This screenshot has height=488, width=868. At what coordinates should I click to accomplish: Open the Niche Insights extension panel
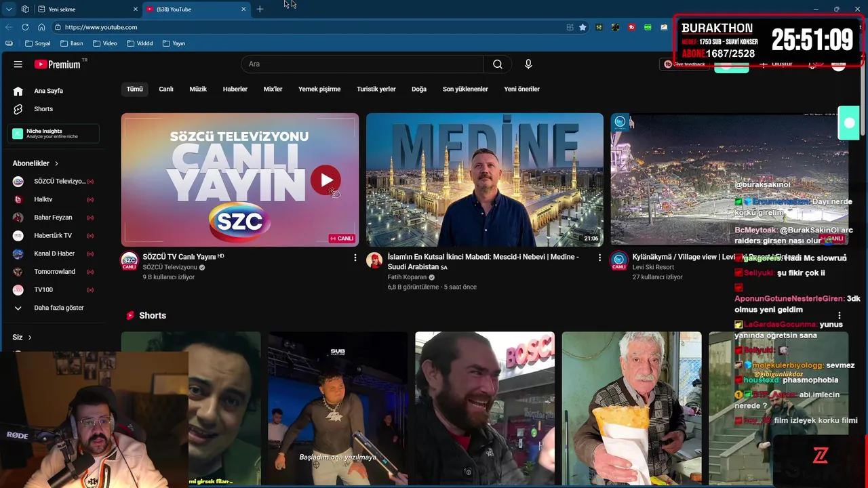click(54, 134)
